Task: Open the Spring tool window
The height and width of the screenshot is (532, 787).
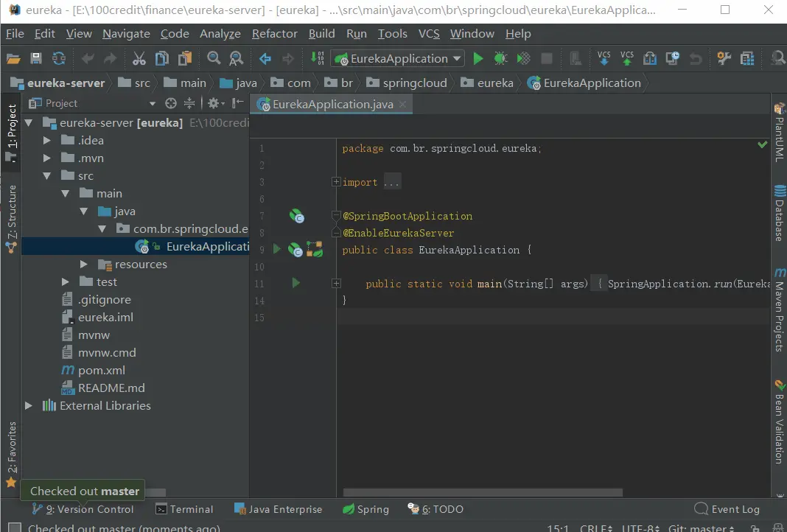Action: coord(366,509)
